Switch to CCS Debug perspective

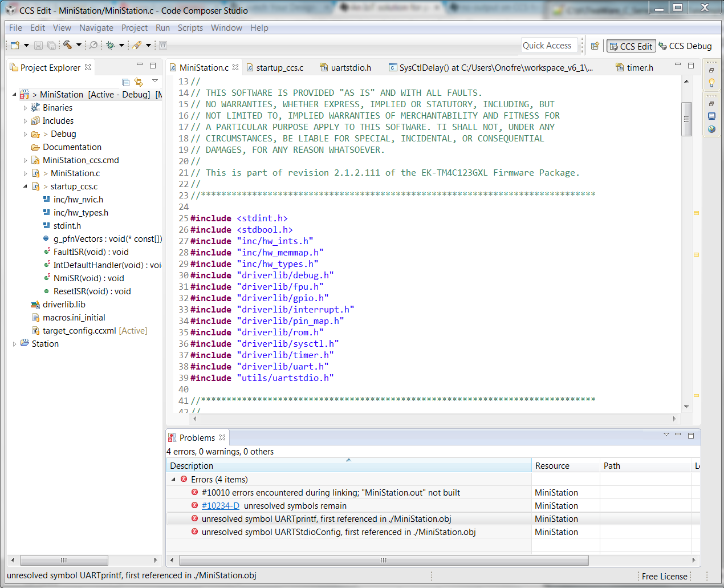click(685, 46)
